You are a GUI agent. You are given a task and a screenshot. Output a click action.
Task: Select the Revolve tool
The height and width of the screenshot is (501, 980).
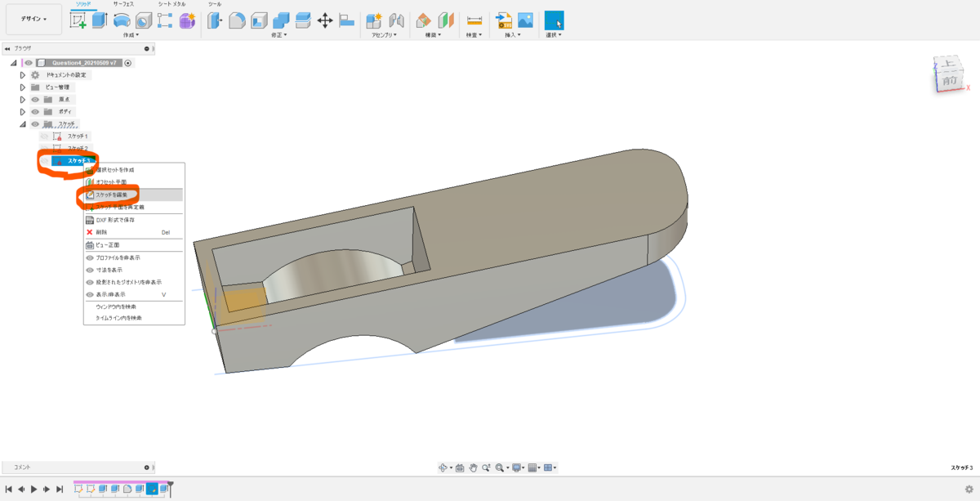point(121,20)
